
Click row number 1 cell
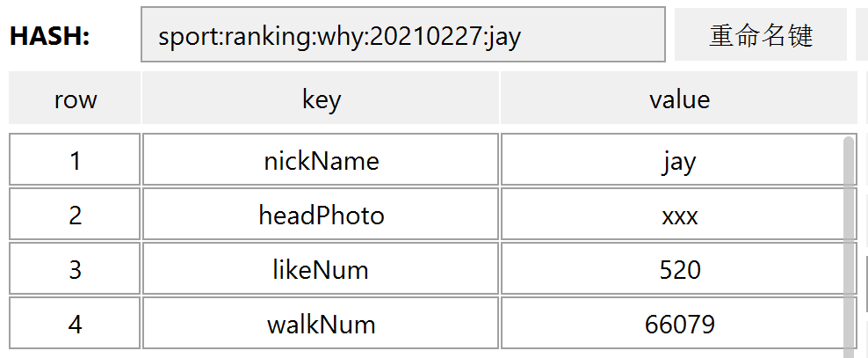tap(75, 159)
